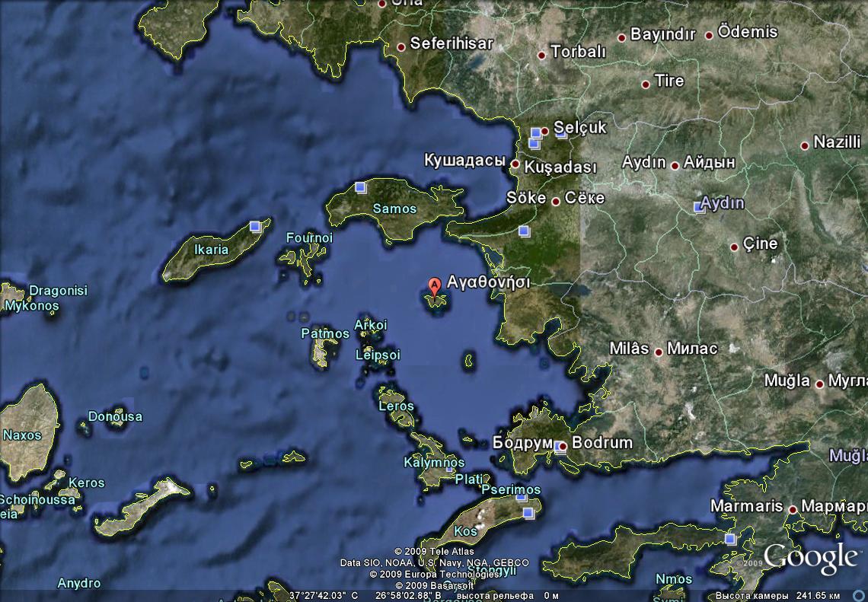Click the red 'A' placemark at Αγαθονήσι
868x602 pixels.
[x=435, y=287]
